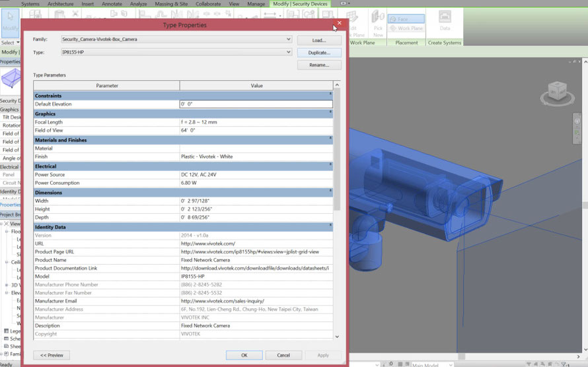588x367 pixels.
Task: Click the Legends icon in the Project Browser
Action: 6,331
